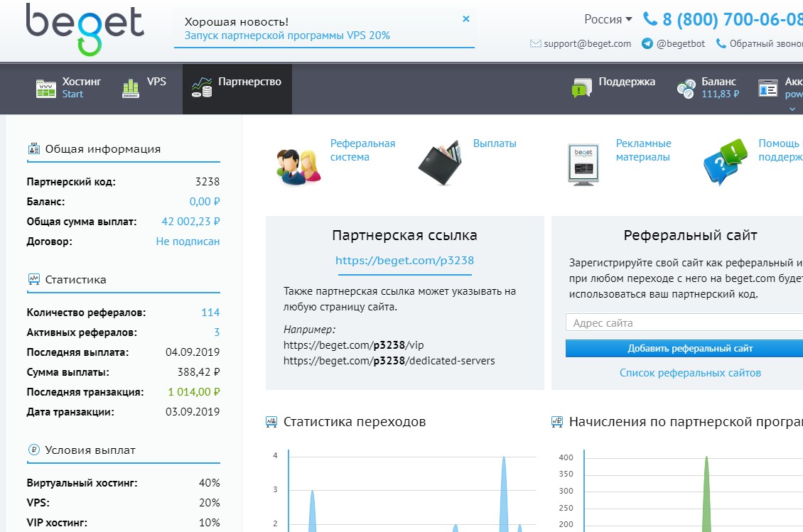The height and width of the screenshot is (532, 803).
Task: Open the @begetbot Telegram link
Action: coord(681,43)
